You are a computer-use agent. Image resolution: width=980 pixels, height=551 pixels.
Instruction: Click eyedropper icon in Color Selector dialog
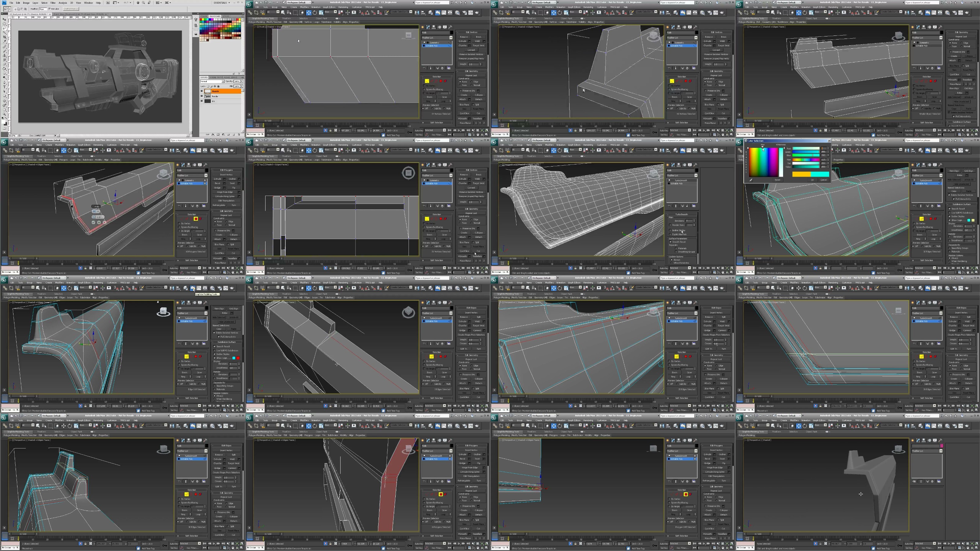click(x=751, y=180)
